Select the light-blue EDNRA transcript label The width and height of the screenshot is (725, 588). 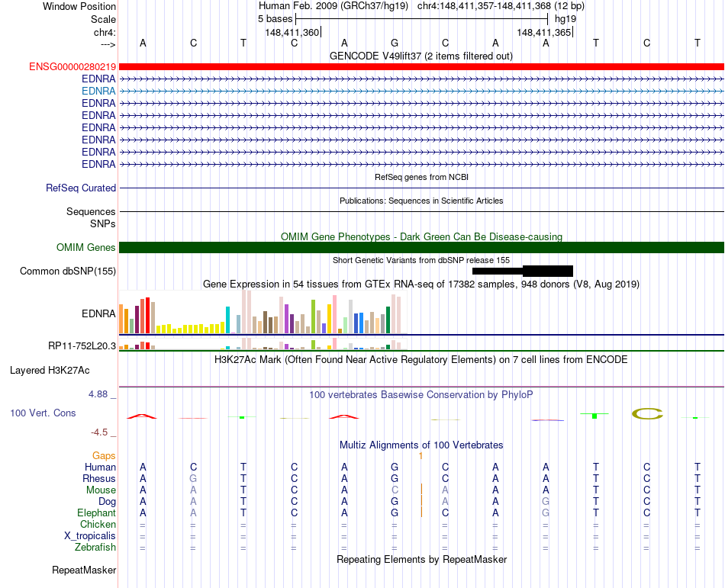pos(98,91)
